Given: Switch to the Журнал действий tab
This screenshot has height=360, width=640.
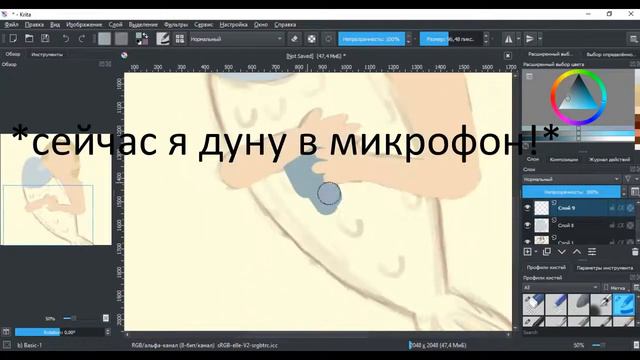Looking at the screenshot, I should 609,160.
